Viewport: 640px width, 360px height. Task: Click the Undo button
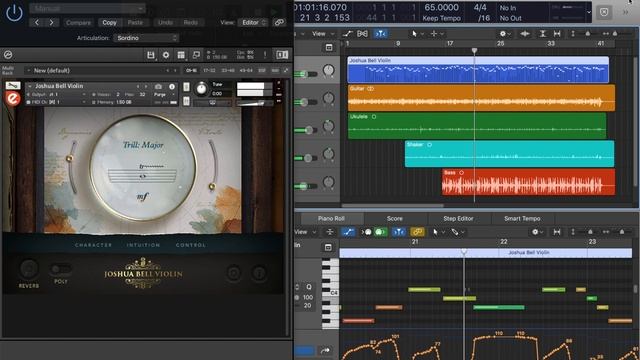(x=165, y=22)
